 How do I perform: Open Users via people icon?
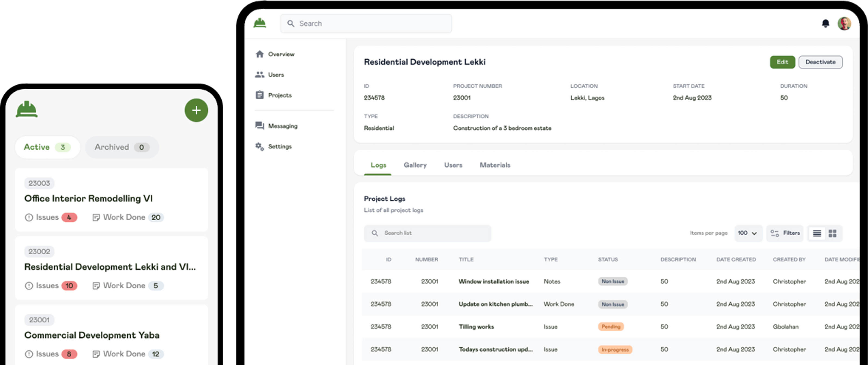(x=260, y=75)
